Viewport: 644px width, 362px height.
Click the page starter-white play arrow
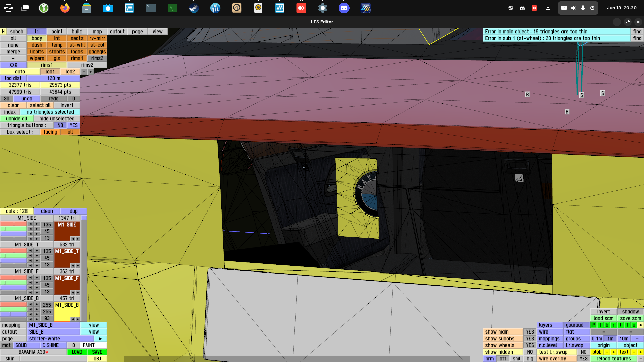click(x=100, y=339)
